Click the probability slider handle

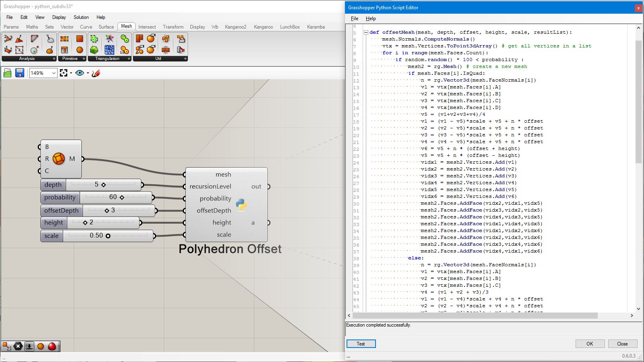coord(122,197)
